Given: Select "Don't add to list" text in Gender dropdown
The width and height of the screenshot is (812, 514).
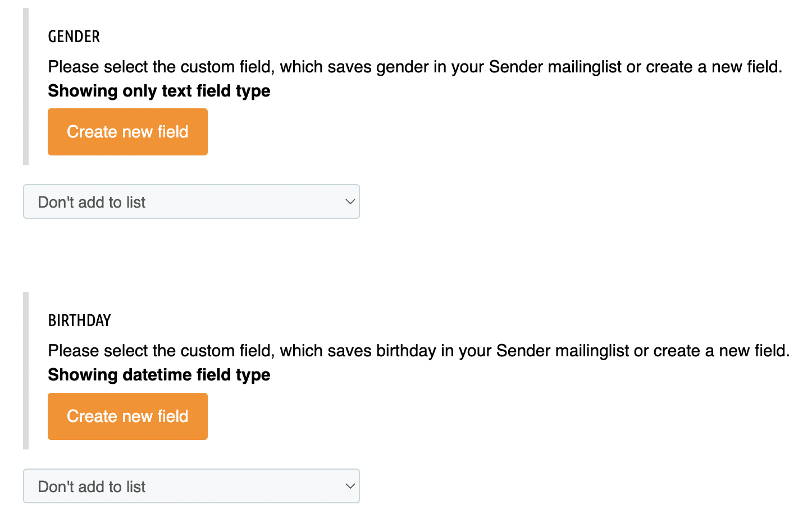Looking at the screenshot, I should coord(92,202).
